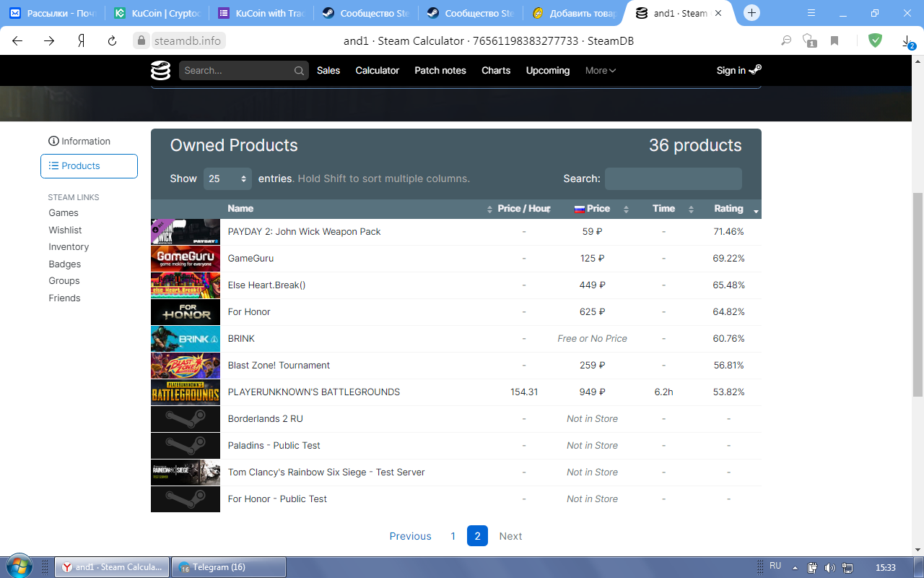The image size is (924, 578).
Task: Switch to KuCoin with Trading browser tab
Action: 263,13
